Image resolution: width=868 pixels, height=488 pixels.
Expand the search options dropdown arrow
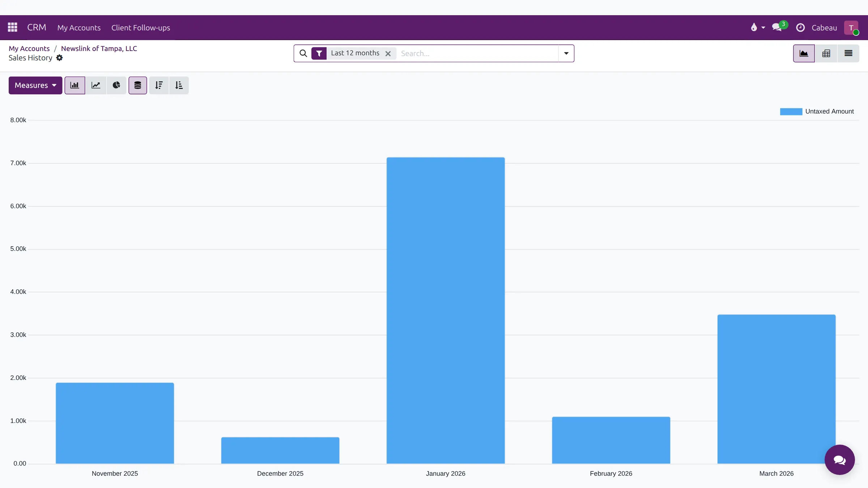(566, 53)
